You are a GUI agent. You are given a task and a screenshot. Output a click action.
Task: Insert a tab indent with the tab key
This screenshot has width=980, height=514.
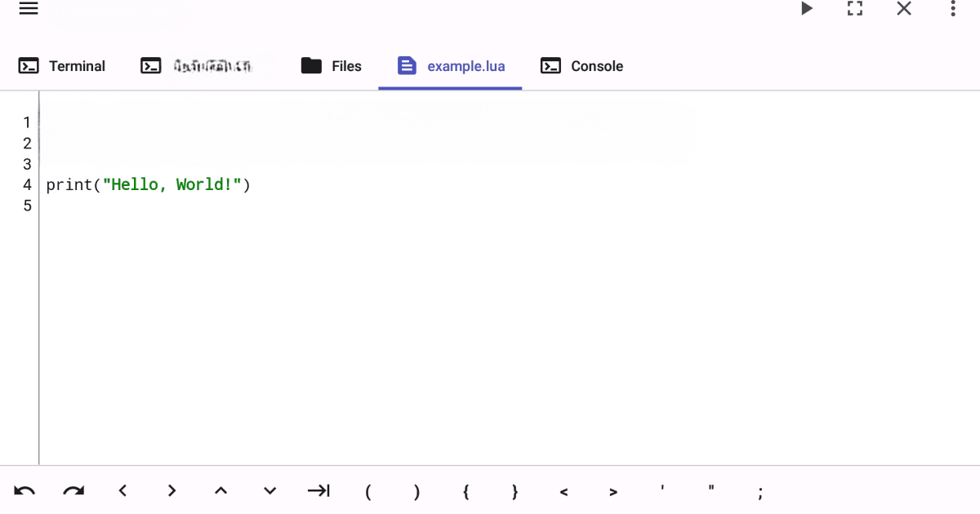[x=318, y=491]
